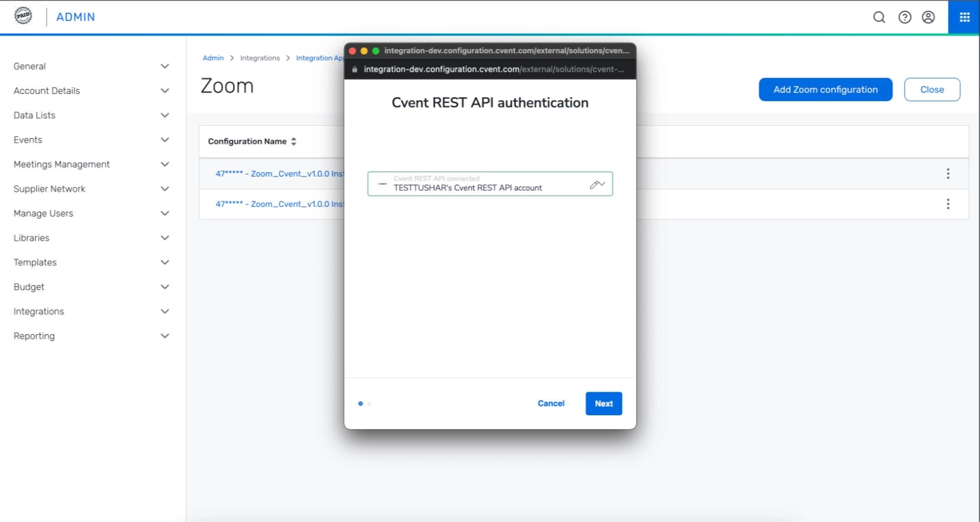
Task: Cancel the Cvent REST API authentication dialog
Action: (x=551, y=403)
